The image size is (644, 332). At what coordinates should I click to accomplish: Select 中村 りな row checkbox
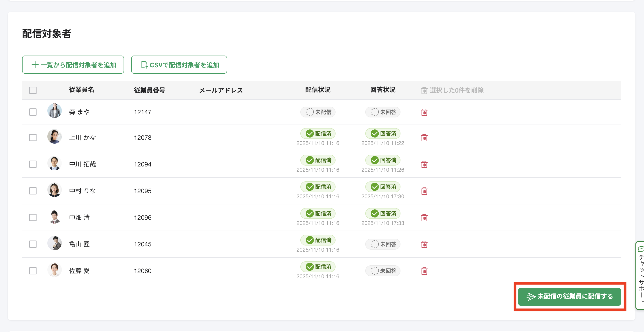(33, 191)
